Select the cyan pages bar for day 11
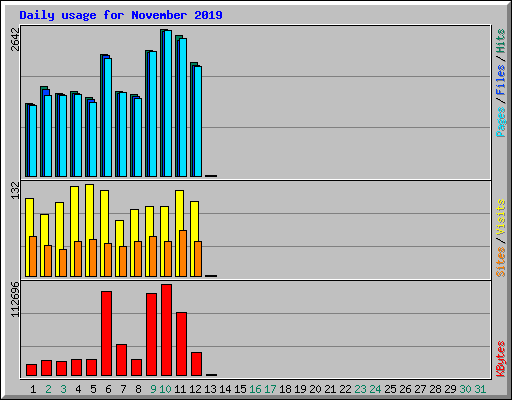 click(183, 107)
